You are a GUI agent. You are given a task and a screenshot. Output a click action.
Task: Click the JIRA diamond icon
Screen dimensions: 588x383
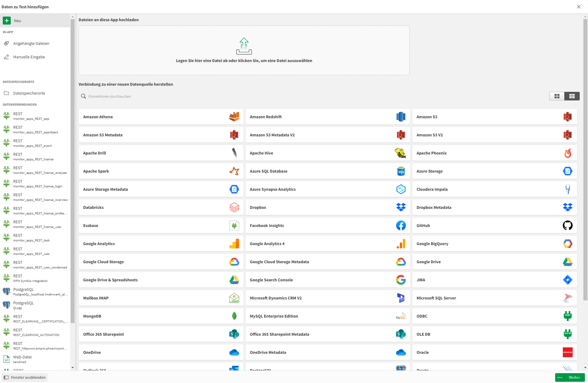coord(567,280)
